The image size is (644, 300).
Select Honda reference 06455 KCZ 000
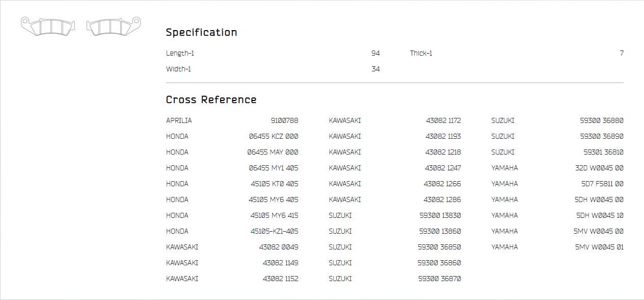[274, 137]
